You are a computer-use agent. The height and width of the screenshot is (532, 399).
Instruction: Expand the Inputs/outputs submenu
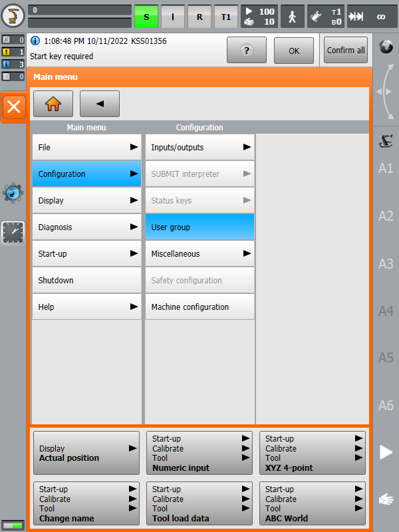click(x=199, y=147)
